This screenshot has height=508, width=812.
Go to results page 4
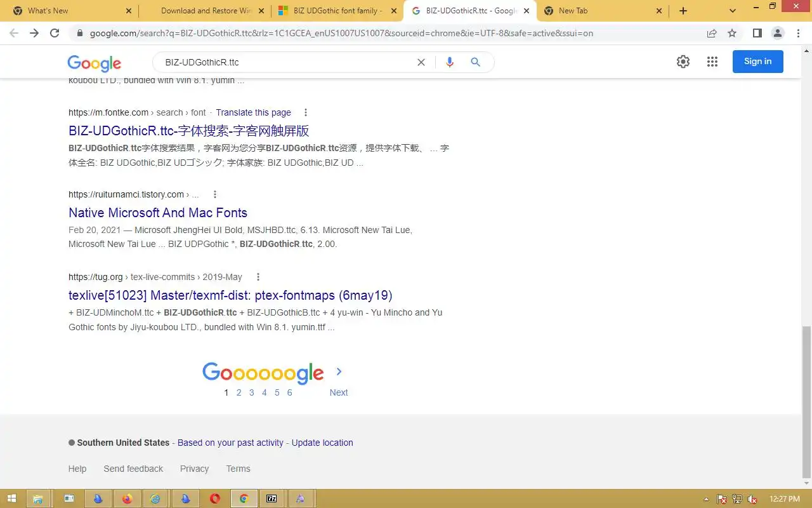265,392
